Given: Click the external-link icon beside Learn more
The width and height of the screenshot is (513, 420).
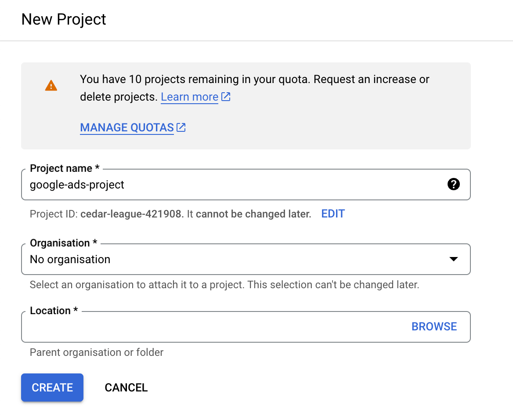Looking at the screenshot, I should pos(225,96).
